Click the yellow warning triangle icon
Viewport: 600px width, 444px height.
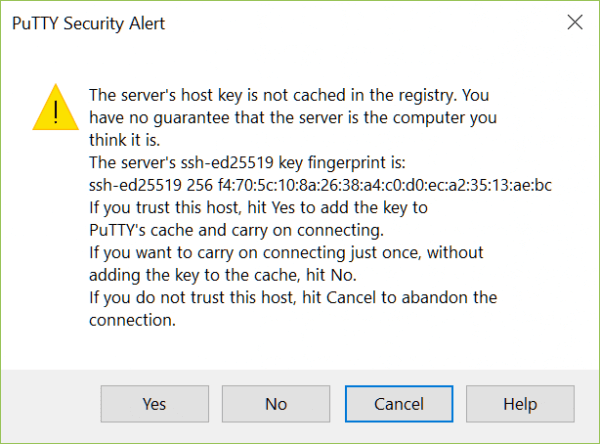[56, 108]
